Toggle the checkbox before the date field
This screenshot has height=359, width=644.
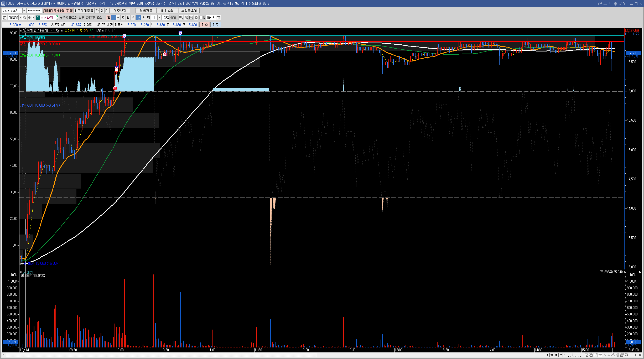201,18
